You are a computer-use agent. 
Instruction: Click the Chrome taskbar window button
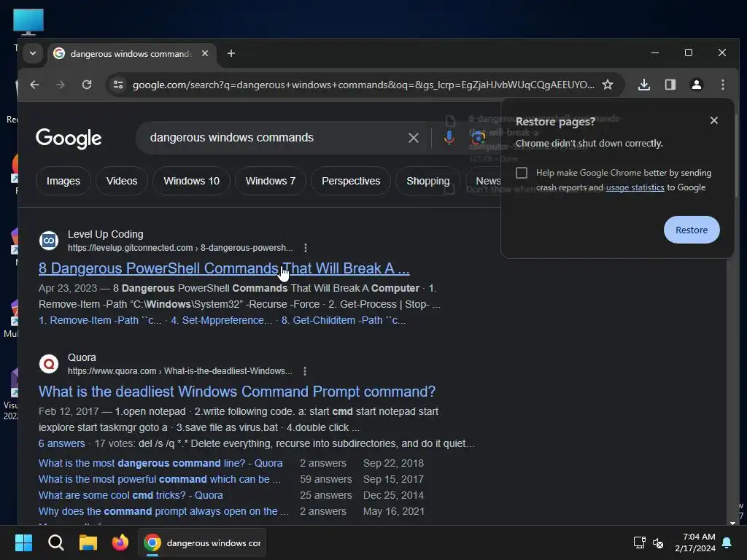(x=202, y=542)
